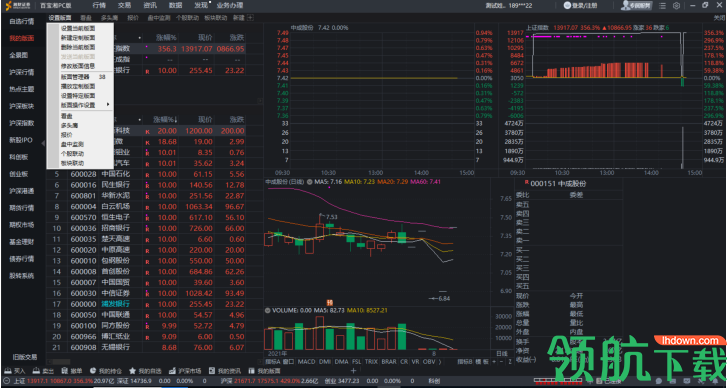The height and width of the screenshot is (388, 727).
Task: Open the 行情 top menu
Action: (99, 6)
